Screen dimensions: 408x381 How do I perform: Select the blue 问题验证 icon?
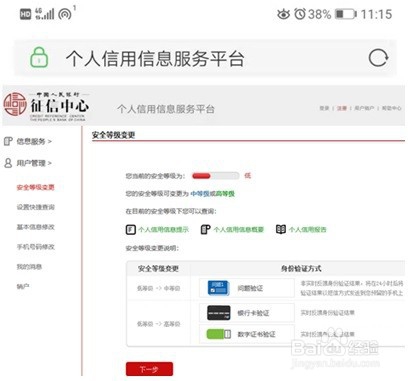[218, 288]
